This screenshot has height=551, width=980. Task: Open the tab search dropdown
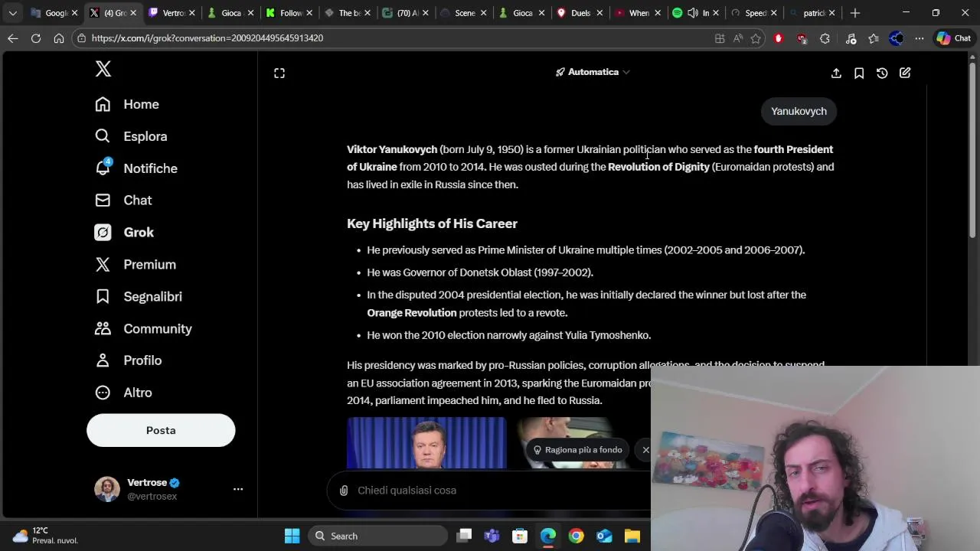(x=13, y=13)
